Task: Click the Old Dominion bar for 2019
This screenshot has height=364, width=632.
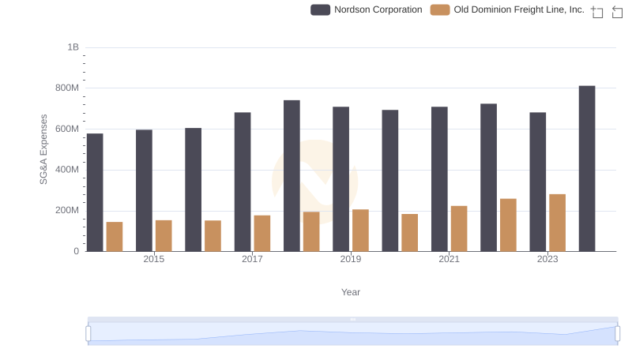Action: click(x=360, y=231)
